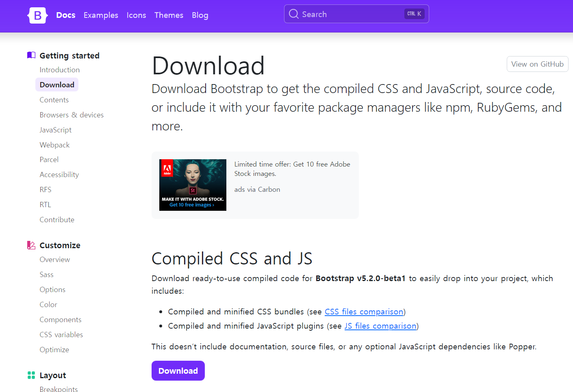
Task: Click the search magnifier icon
Action: (x=293, y=14)
